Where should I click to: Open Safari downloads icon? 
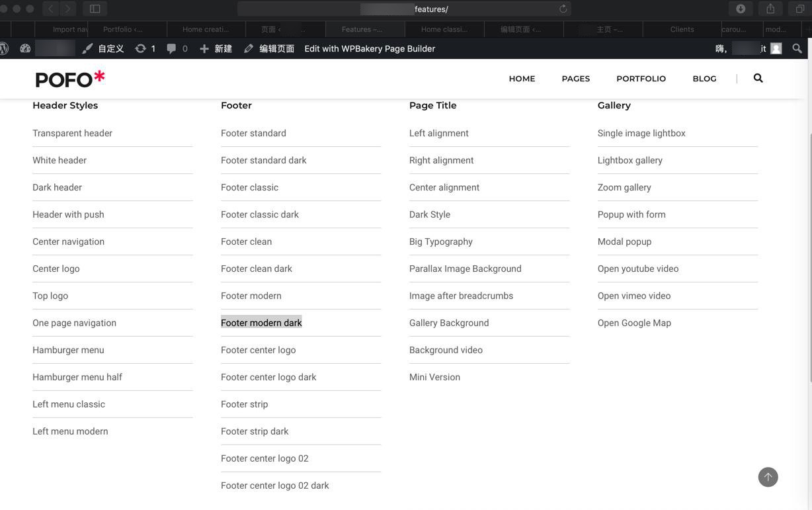(741, 9)
